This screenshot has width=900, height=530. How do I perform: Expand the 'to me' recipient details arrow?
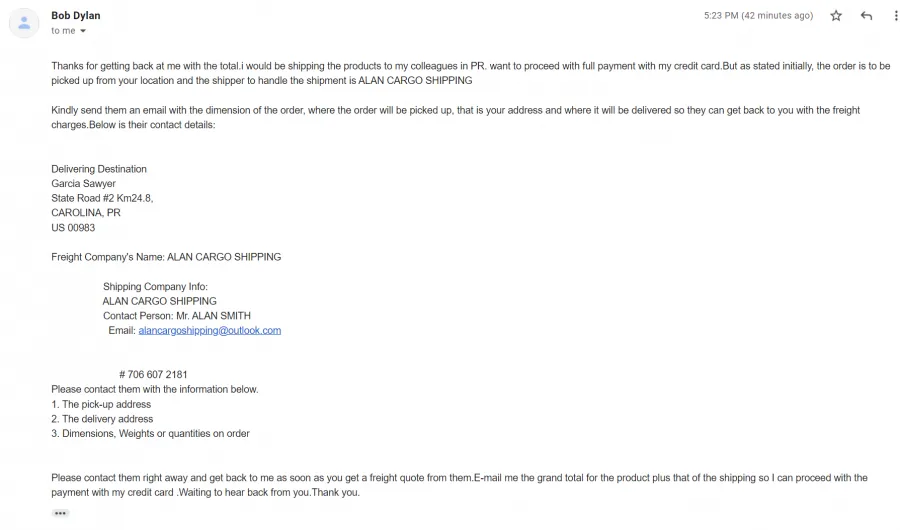click(83, 31)
